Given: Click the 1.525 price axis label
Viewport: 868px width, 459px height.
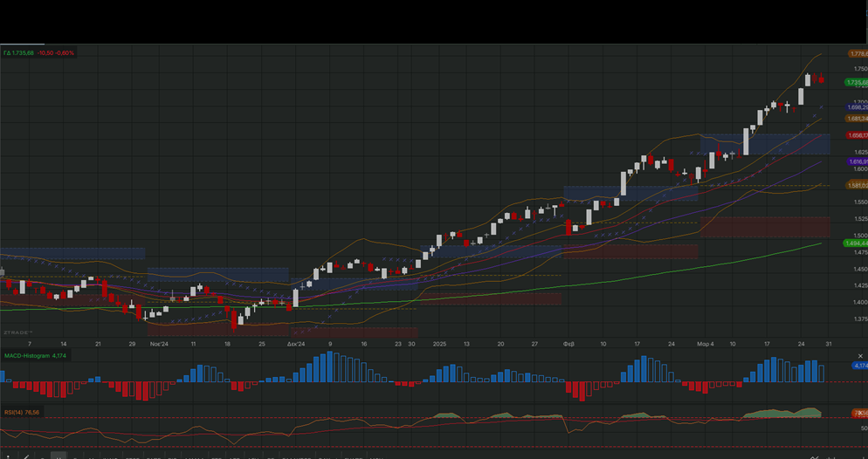Looking at the screenshot, I should [861, 219].
